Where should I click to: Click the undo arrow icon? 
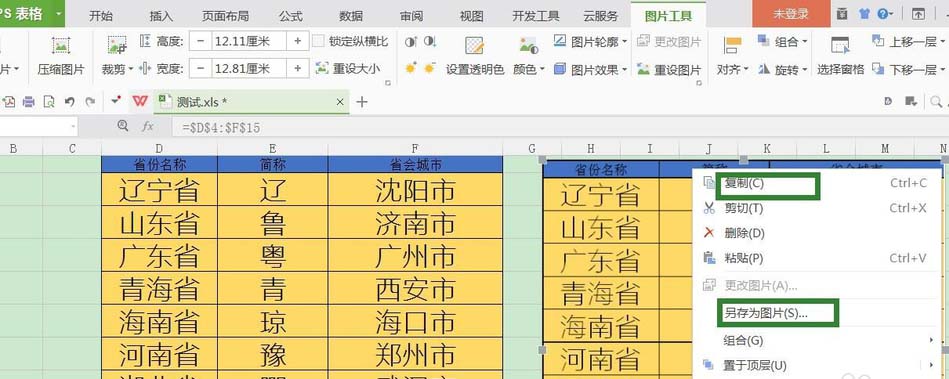coord(70,102)
